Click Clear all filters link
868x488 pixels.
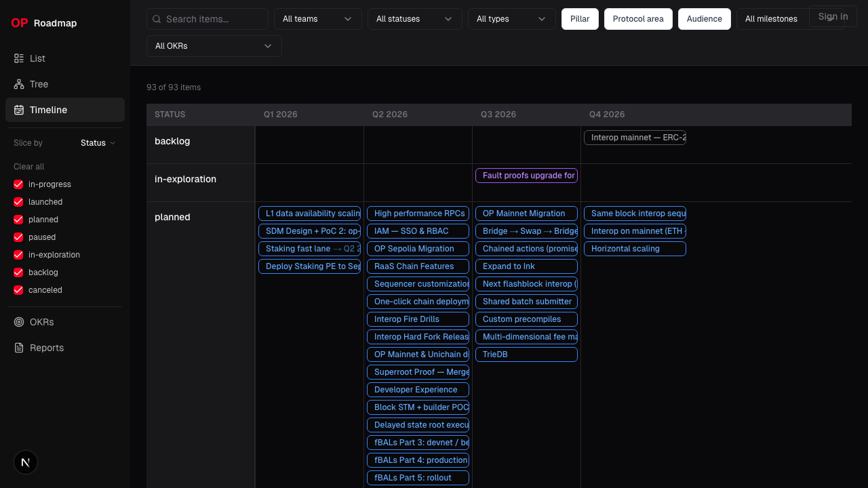click(x=28, y=167)
